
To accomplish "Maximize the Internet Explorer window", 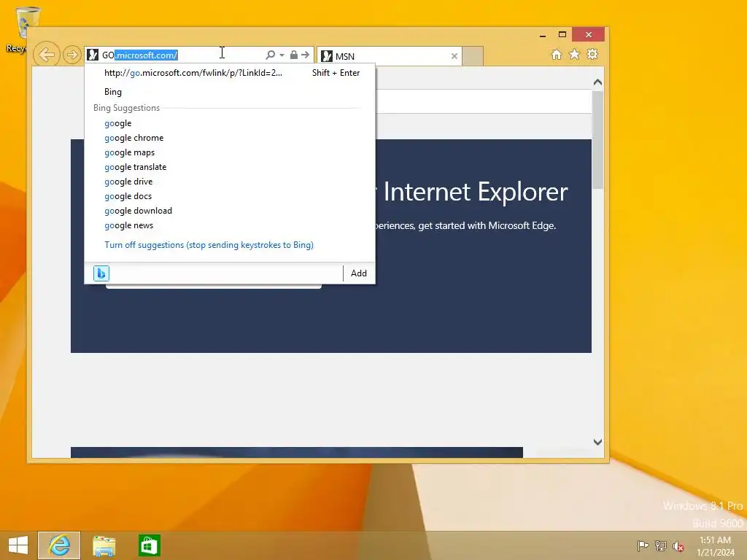I will 562,35.
